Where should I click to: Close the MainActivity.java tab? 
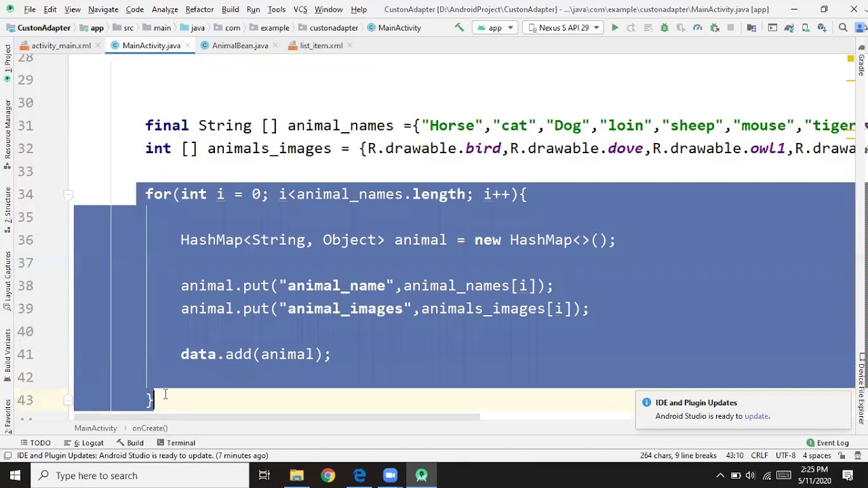click(188, 45)
